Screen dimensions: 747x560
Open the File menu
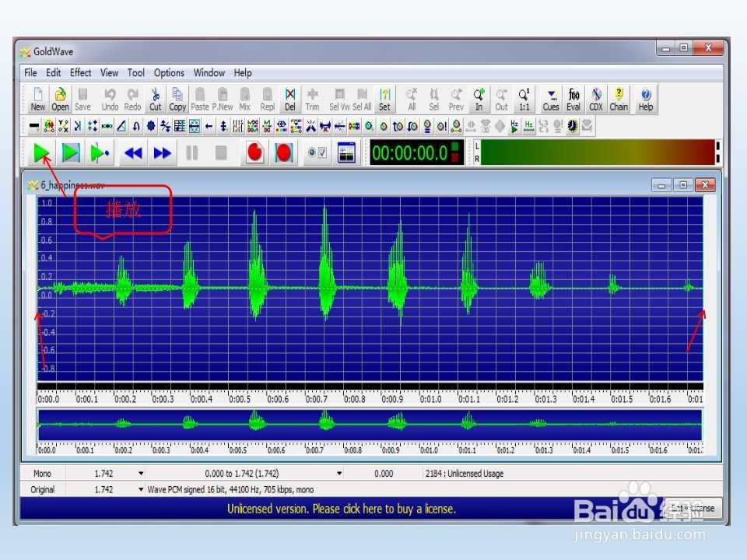[30, 73]
